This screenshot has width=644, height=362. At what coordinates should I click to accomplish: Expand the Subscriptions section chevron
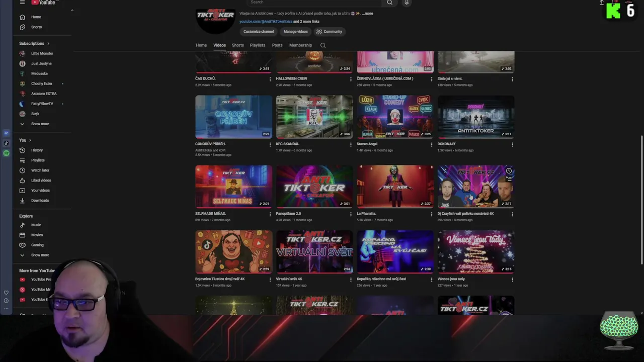click(48, 44)
